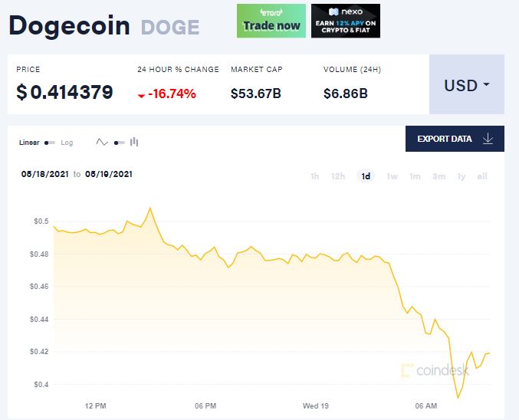Click the eToro Trade now banner
This screenshot has height=420, width=519.
coord(271,21)
